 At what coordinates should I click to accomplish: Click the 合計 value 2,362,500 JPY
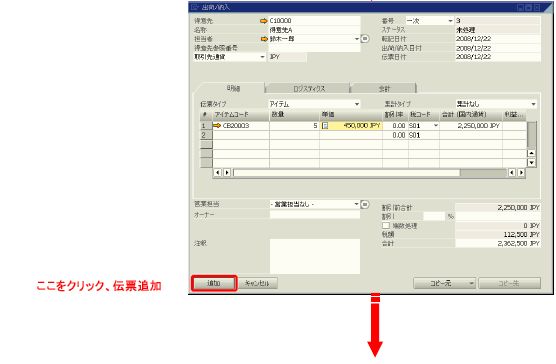[x=498, y=243]
